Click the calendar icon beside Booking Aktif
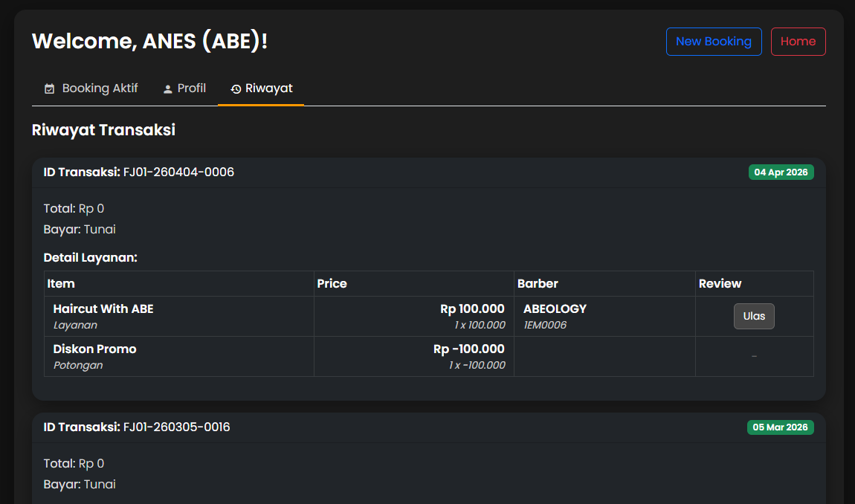The image size is (855, 504). tap(50, 89)
